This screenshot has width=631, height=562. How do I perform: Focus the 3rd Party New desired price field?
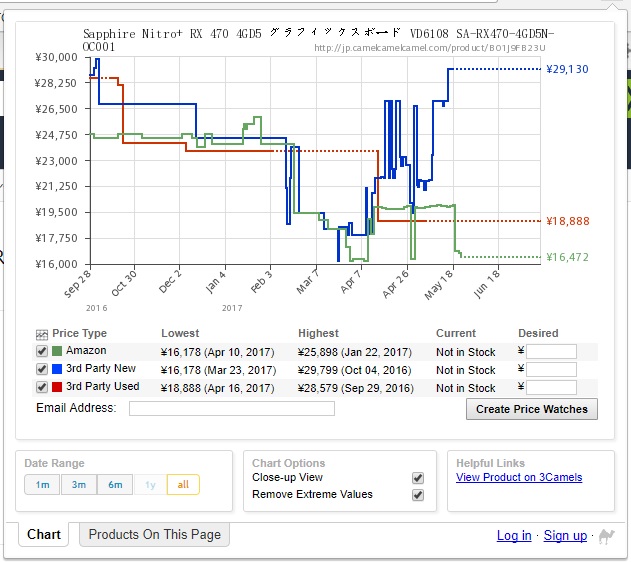[551, 370]
